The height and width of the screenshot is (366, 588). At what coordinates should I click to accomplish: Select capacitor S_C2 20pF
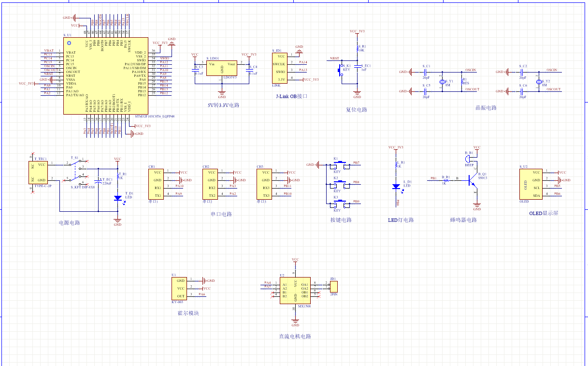[x=522, y=72]
